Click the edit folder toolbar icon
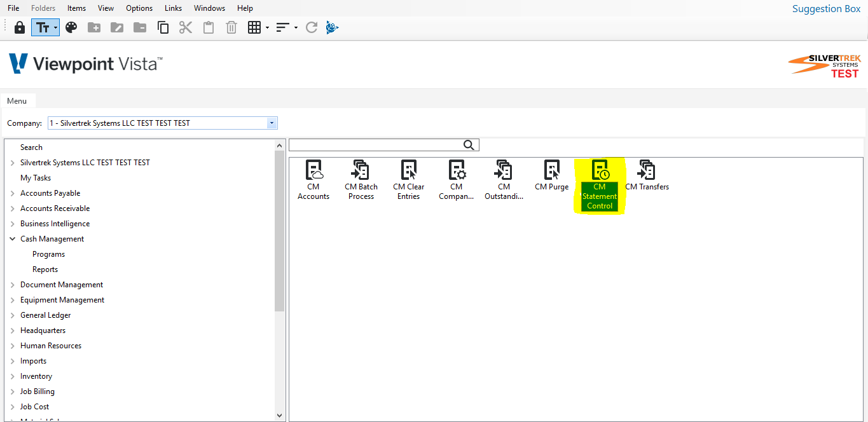 (117, 27)
